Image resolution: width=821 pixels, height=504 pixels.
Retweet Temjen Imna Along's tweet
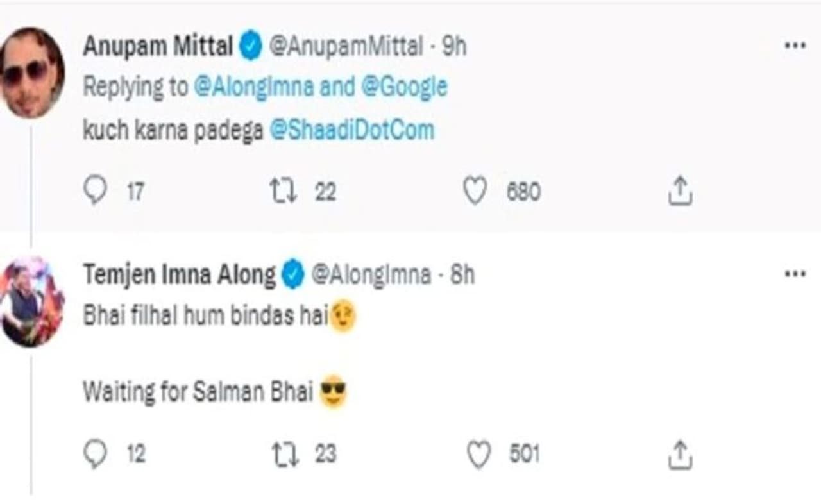click(x=285, y=454)
